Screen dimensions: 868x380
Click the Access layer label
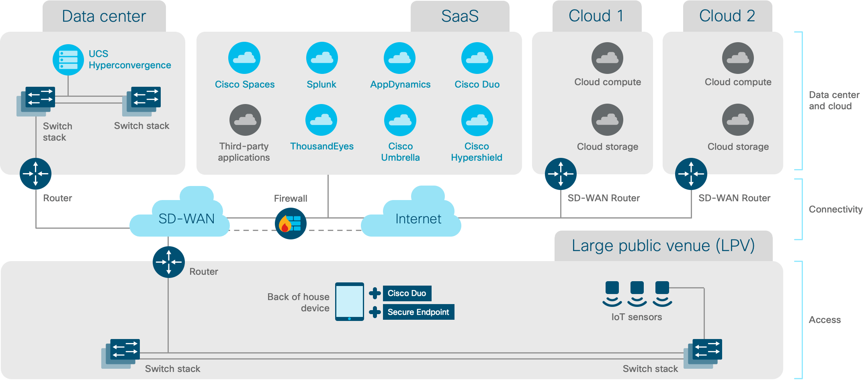pos(825,320)
